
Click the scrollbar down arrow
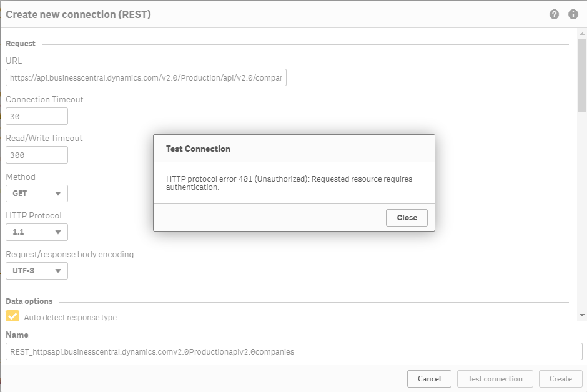[x=582, y=315]
